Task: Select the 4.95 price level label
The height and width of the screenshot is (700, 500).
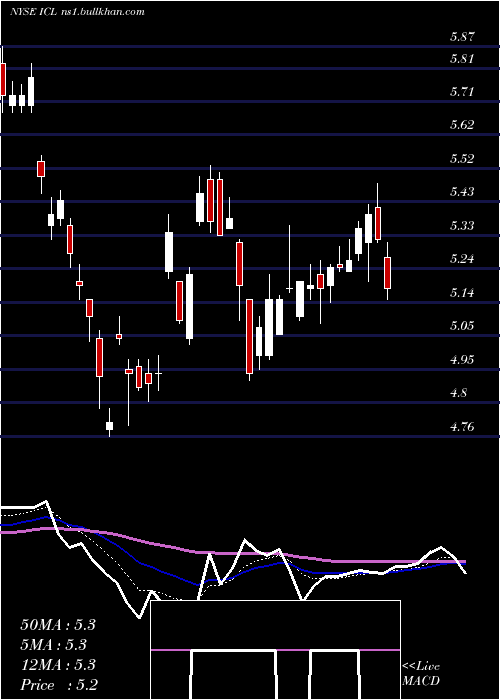Action: pyautogui.click(x=462, y=360)
